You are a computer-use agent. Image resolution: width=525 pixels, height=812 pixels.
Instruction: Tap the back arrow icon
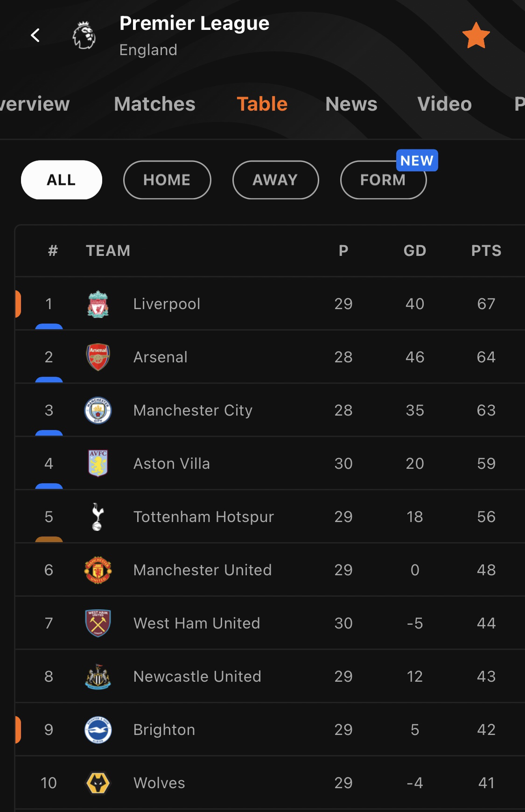pos(35,35)
